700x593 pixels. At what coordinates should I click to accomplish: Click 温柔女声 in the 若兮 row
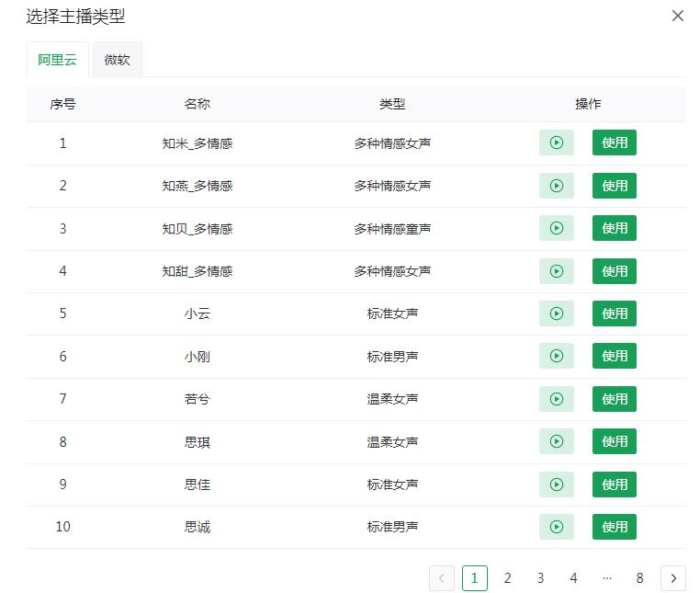click(x=392, y=399)
